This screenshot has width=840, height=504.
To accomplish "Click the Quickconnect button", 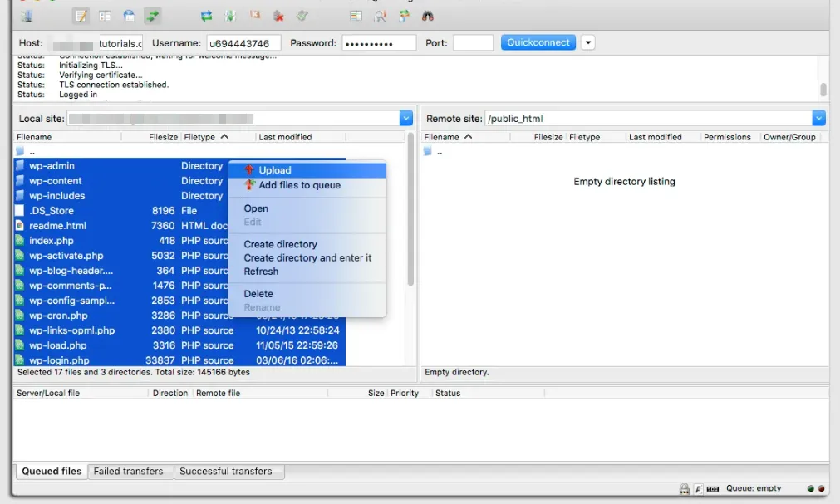I will click(x=538, y=42).
